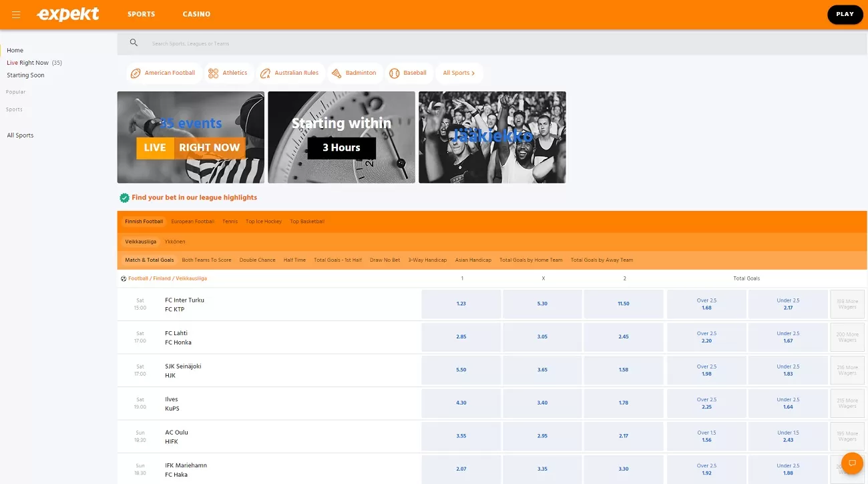Open Football / Finland / Veikkausliiga breadcrumb
The height and width of the screenshot is (484, 868).
168,278
